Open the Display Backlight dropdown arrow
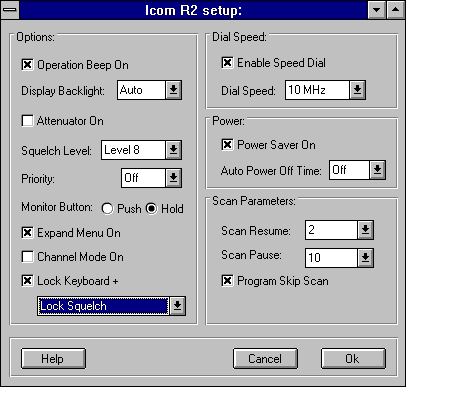The height and width of the screenshot is (400, 470). [x=173, y=90]
